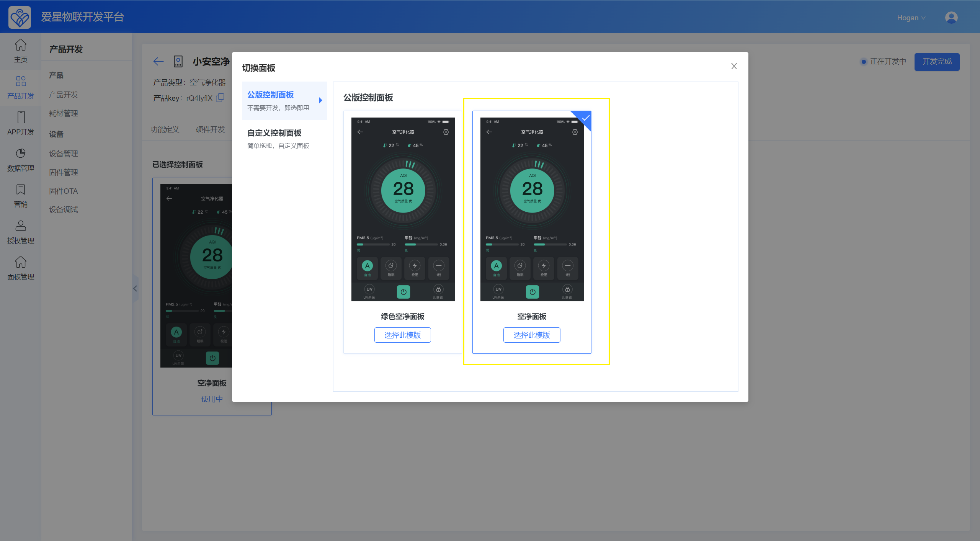980x541 pixels.
Task: Switch to the 功能定义 tab
Action: [165, 129]
